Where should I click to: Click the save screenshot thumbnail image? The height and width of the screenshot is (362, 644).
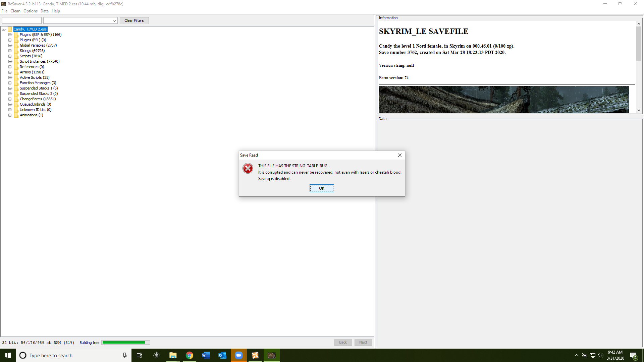coord(504,100)
